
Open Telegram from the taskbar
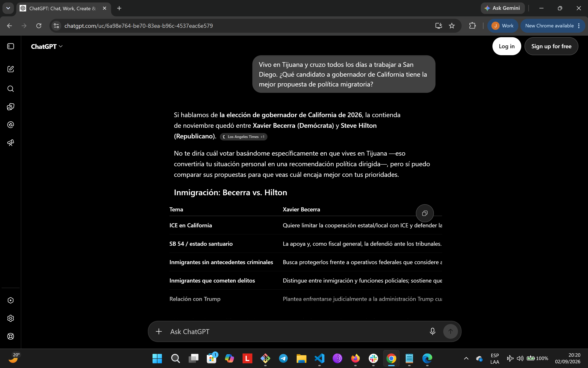(x=283, y=358)
